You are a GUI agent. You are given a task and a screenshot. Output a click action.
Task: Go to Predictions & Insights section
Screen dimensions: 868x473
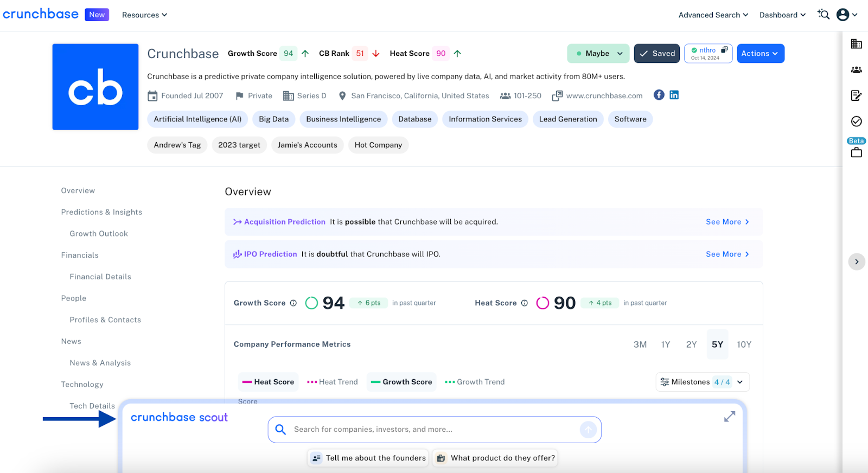click(x=101, y=212)
